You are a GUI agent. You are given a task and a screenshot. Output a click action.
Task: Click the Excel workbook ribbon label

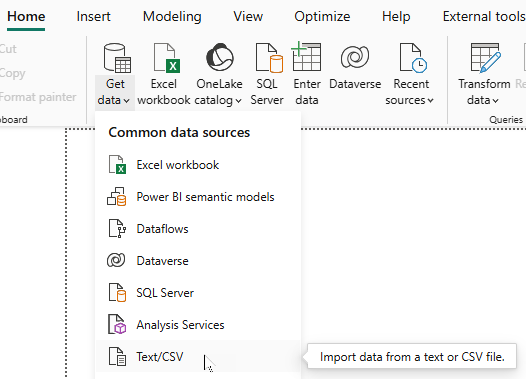point(164,92)
